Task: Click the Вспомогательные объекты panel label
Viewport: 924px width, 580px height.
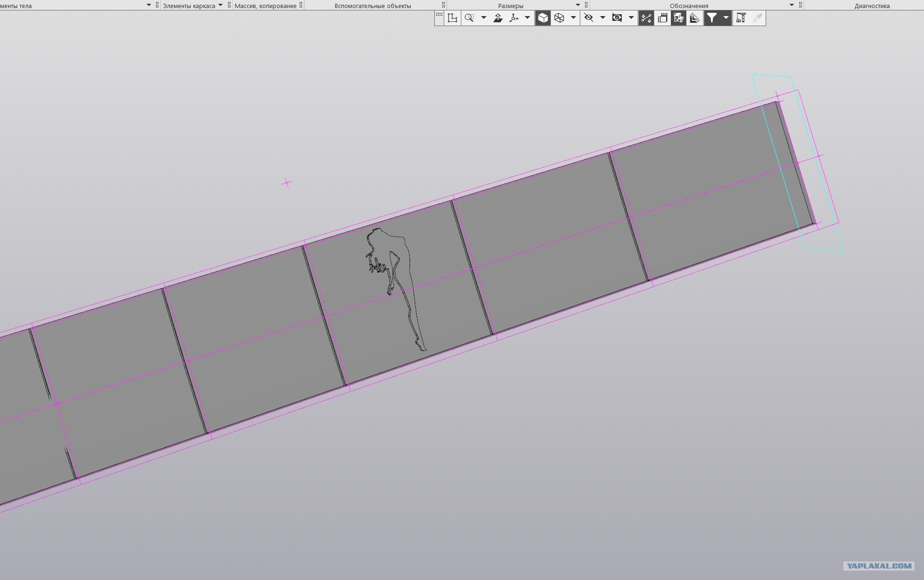Action: tap(373, 6)
